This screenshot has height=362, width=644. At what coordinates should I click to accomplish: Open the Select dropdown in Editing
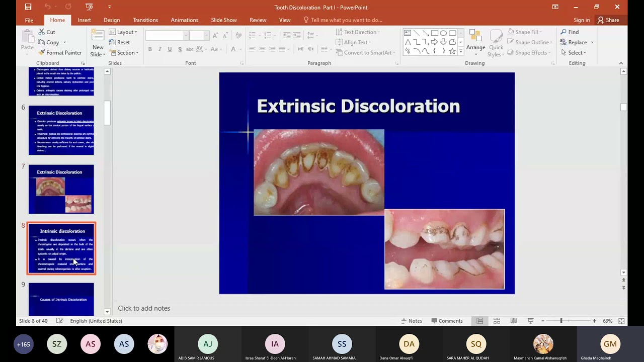pyautogui.click(x=574, y=53)
